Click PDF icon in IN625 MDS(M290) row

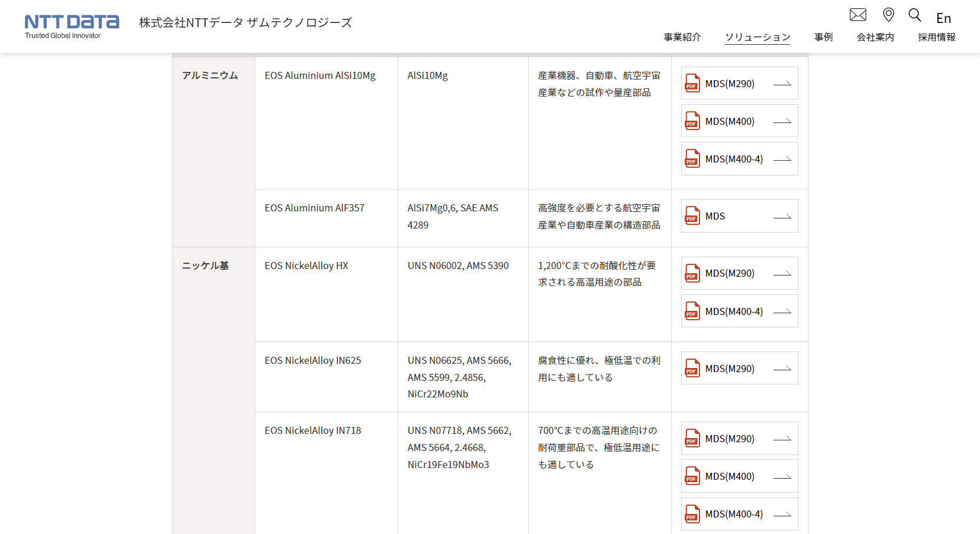692,368
